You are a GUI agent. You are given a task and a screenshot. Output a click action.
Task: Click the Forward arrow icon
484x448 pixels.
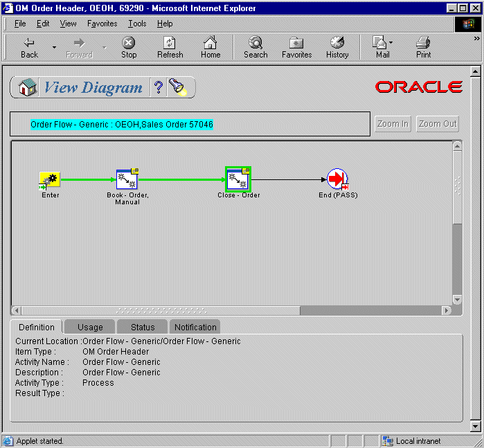pyautogui.click(x=79, y=43)
